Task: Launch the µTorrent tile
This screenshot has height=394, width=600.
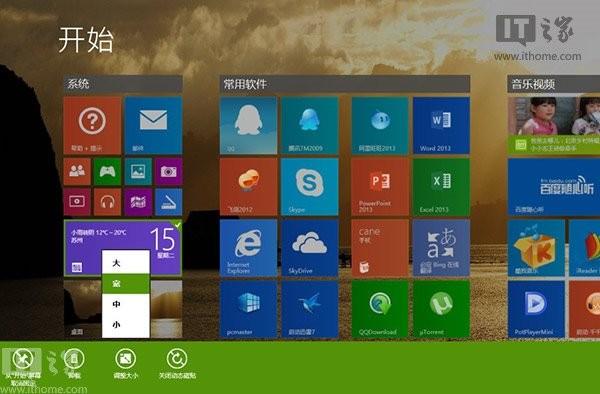Action: (441, 309)
